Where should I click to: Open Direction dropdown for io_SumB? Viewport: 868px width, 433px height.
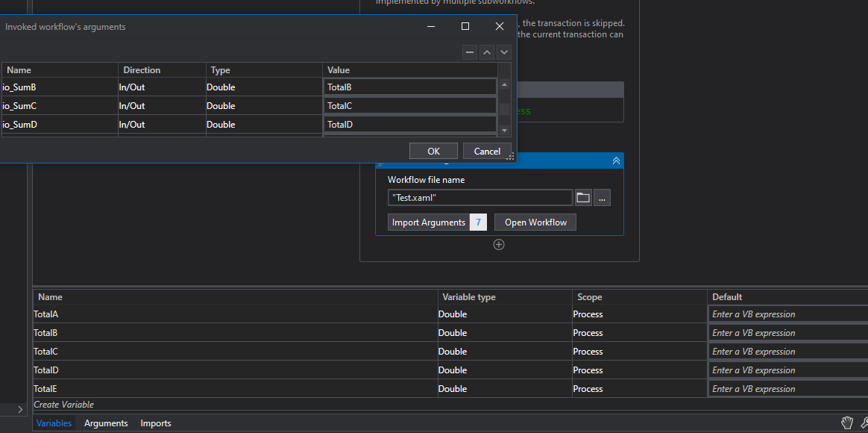click(x=162, y=87)
